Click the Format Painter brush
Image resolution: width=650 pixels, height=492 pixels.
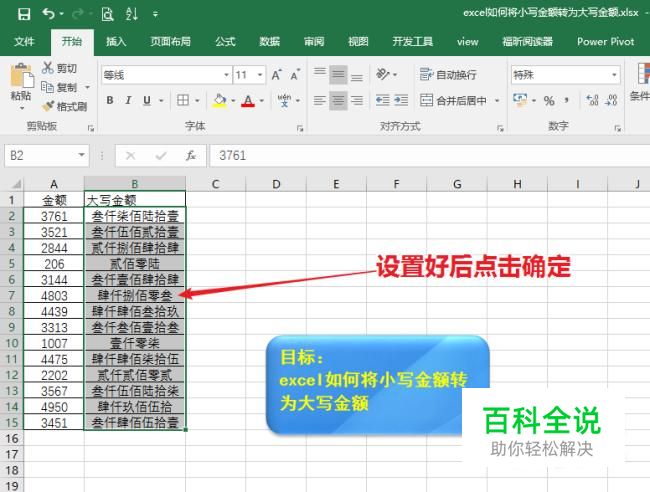pos(65,107)
